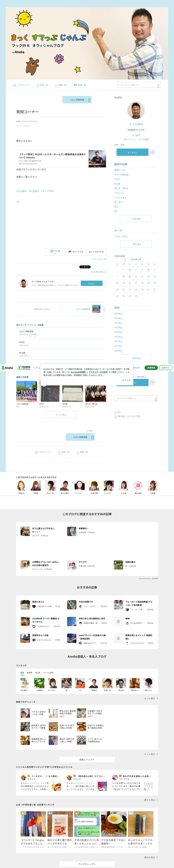Click the profile photo of マック鈴木
The image size is (174, 868).
136,110
